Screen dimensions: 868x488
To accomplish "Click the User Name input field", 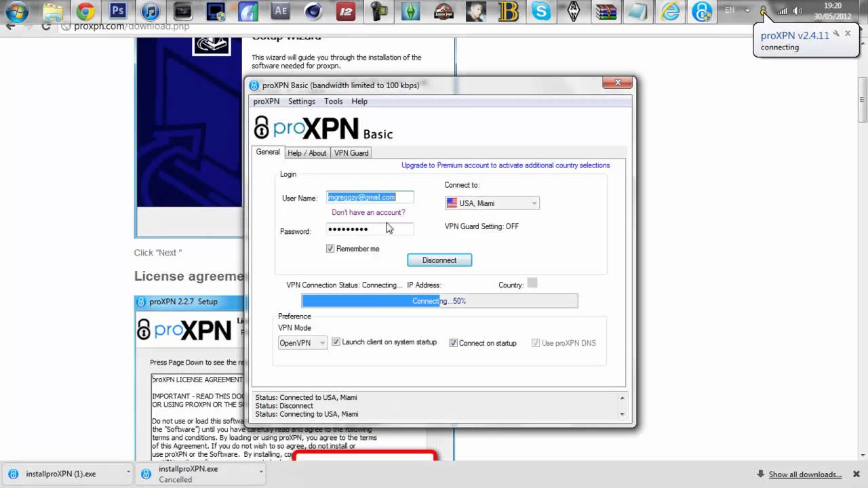I will (370, 197).
